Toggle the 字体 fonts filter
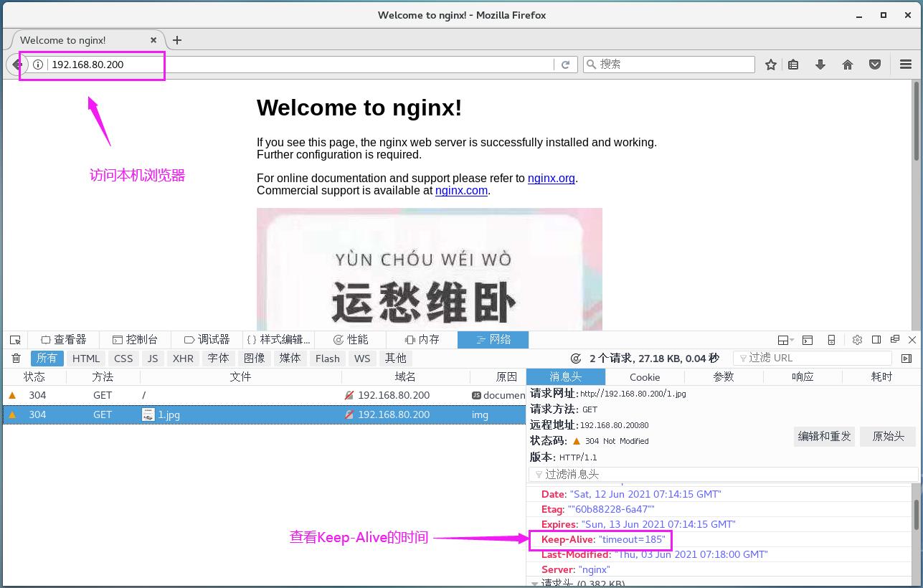 218,358
